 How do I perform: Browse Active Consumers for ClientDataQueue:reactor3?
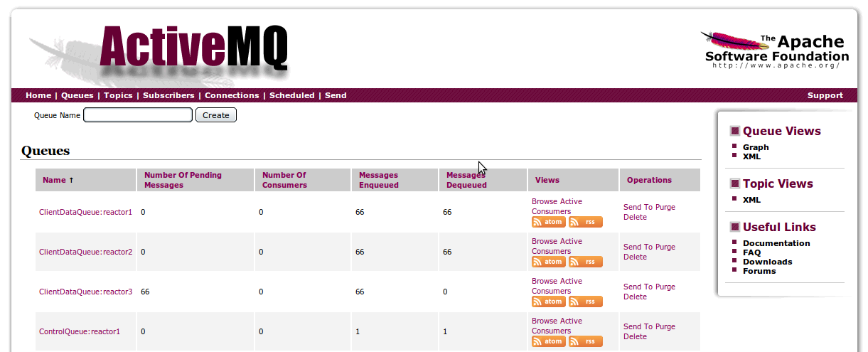click(x=557, y=286)
